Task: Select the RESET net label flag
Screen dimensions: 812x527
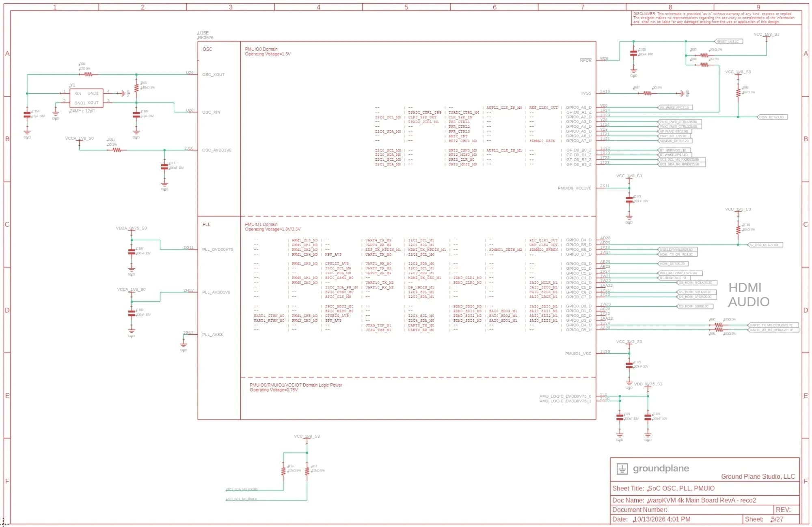Action: pyautogui.click(x=728, y=41)
